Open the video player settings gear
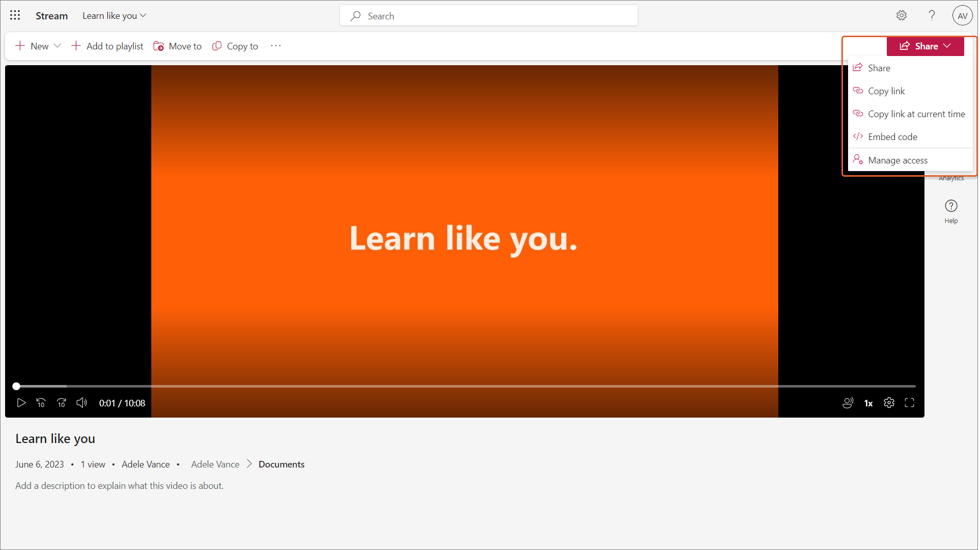This screenshot has height=550, width=980. click(x=889, y=403)
